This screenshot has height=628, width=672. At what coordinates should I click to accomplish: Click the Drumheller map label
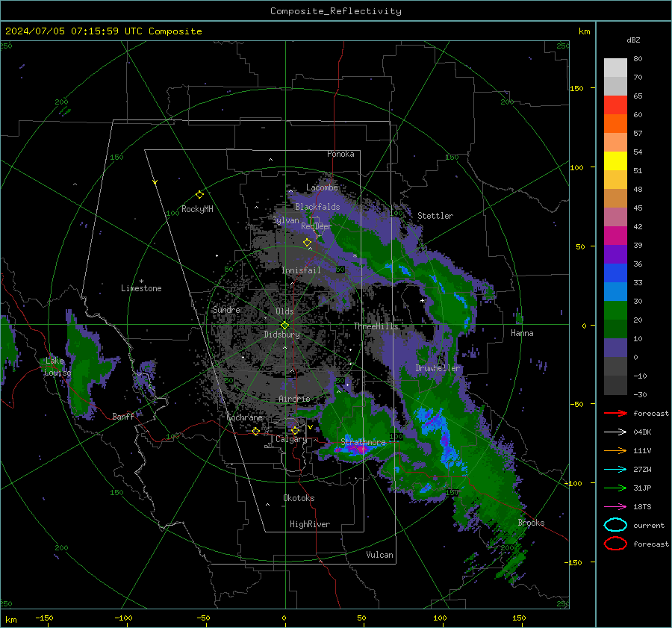click(x=438, y=368)
